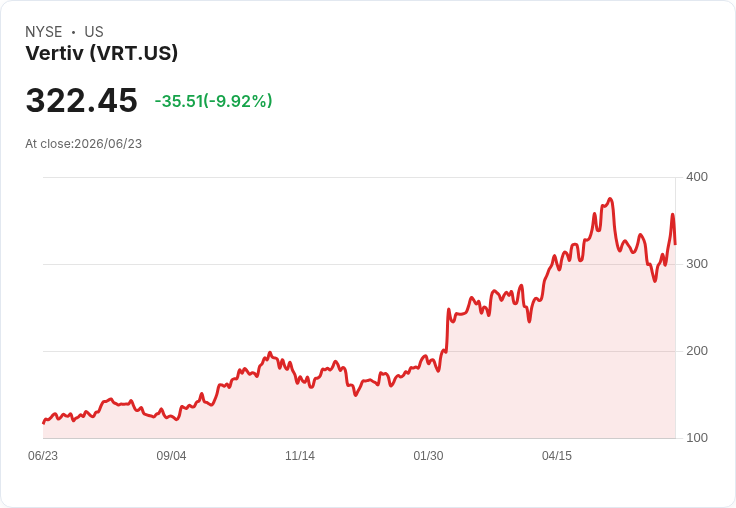Click the At close:2026/06/23 timestamp
736x508 pixels.
(x=84, y=144)
